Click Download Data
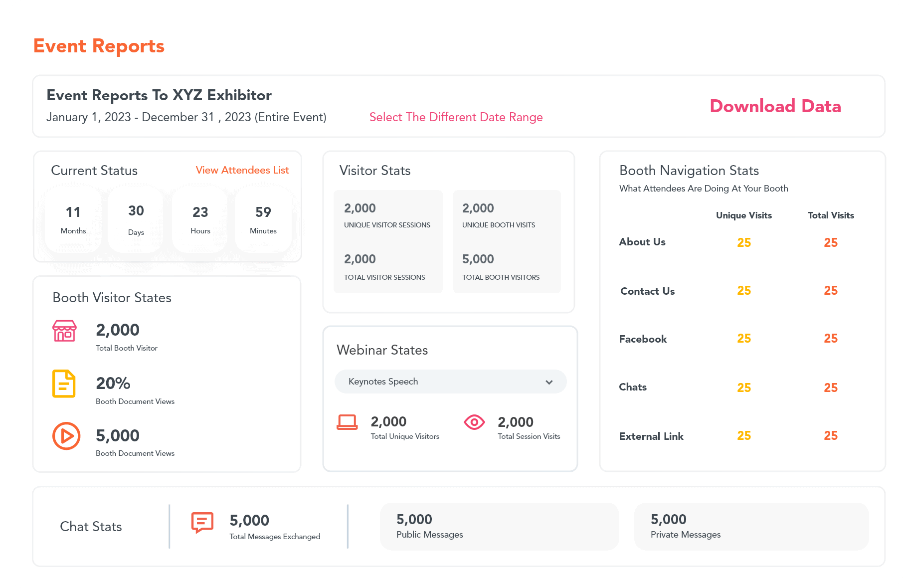 [x=775, y=106]
